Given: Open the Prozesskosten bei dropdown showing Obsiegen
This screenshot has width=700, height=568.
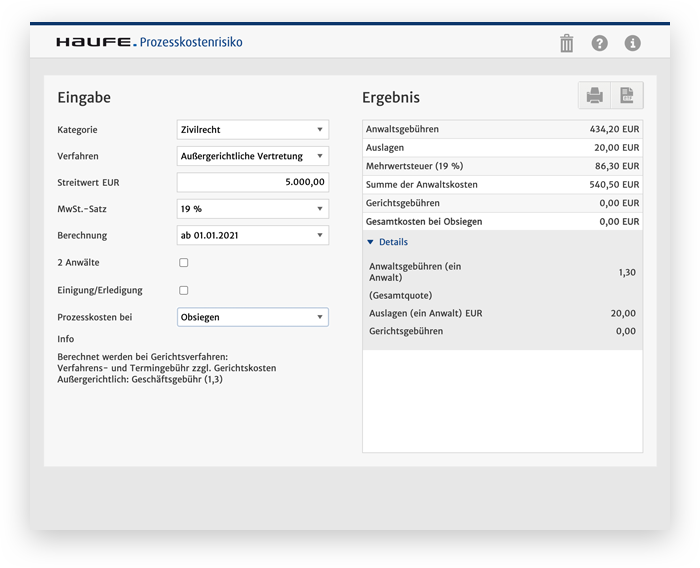Looking at the screenshot, I should pos(252,317).
